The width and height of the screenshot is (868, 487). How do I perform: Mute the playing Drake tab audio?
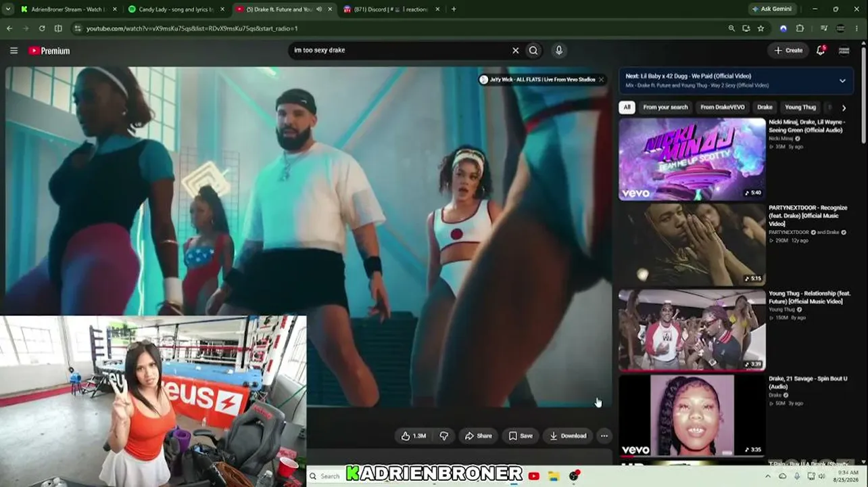(x=319, y=9)
